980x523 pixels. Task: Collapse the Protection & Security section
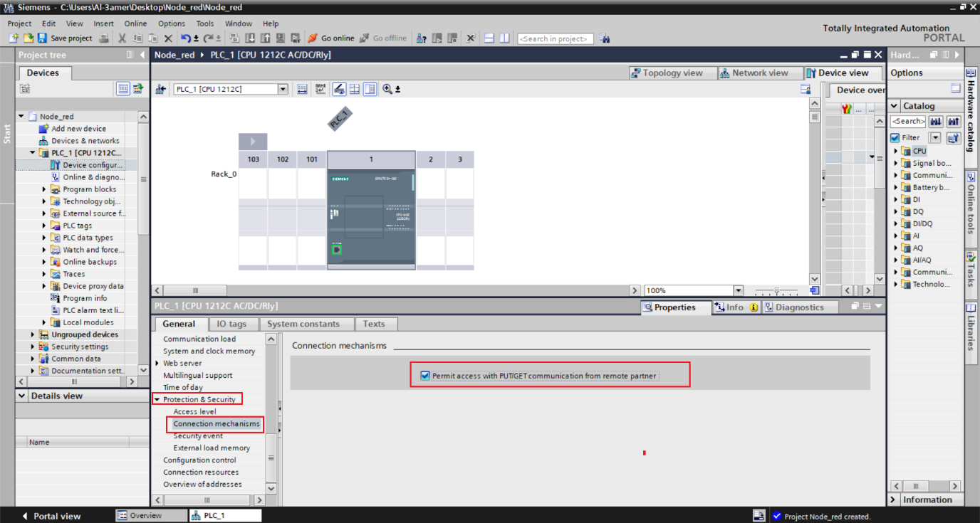pos(157,400)
